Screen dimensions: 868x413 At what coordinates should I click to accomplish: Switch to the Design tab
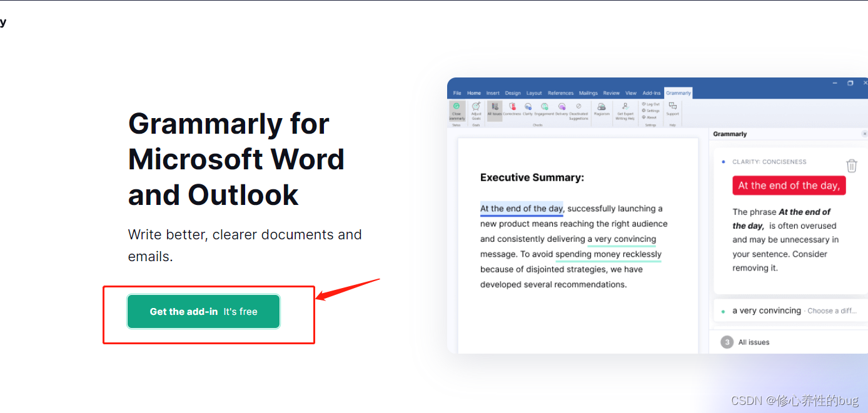point(513,93)
